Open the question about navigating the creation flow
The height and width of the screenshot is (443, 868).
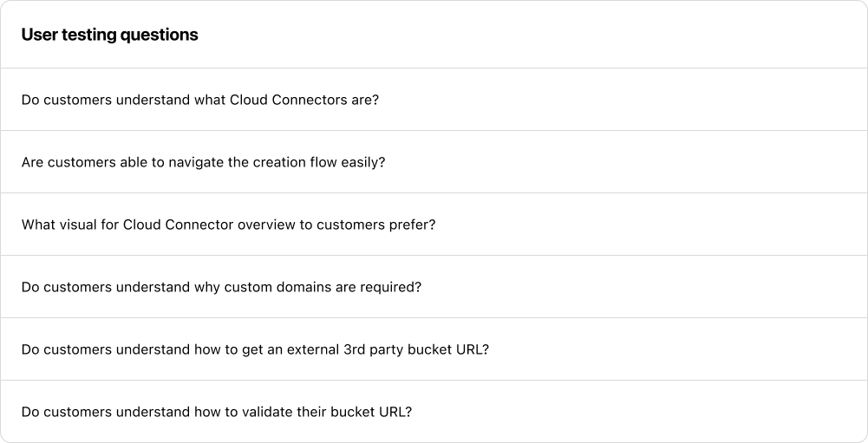(203, 162)
